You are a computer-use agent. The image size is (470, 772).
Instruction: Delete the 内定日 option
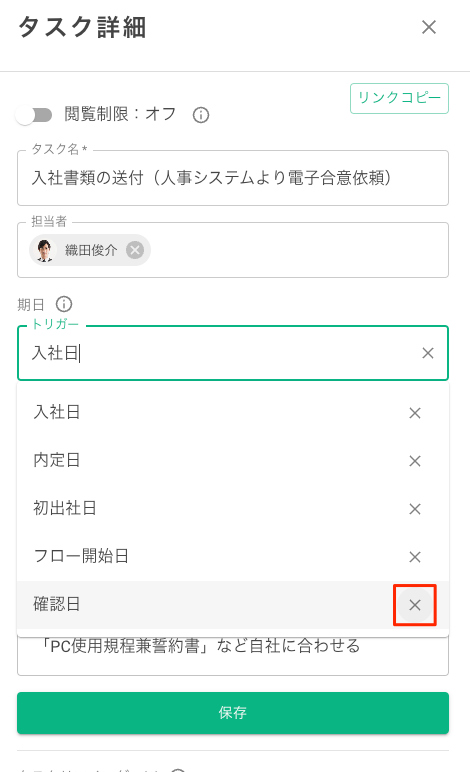[x=415, y=461]
